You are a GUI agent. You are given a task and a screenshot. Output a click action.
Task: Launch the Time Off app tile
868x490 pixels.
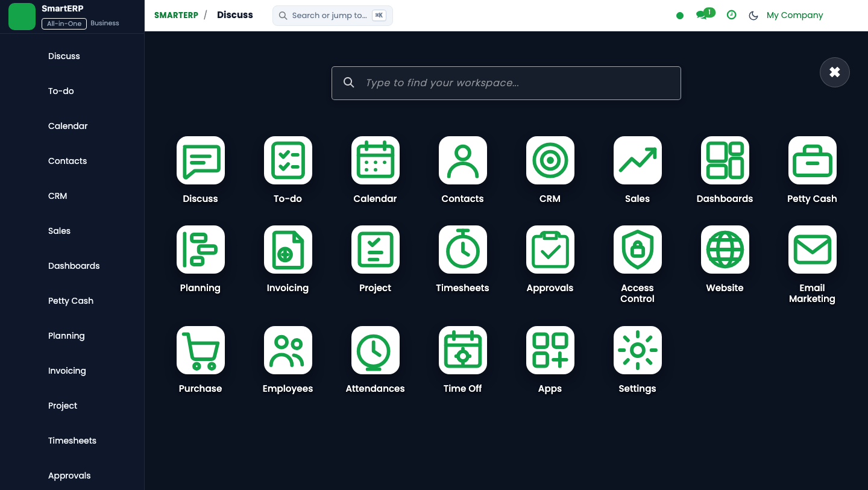pos(463,350)
